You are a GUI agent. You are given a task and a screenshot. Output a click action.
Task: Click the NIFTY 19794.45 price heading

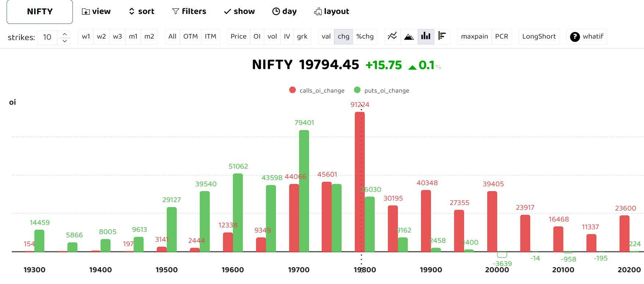[x=306, y=65]
